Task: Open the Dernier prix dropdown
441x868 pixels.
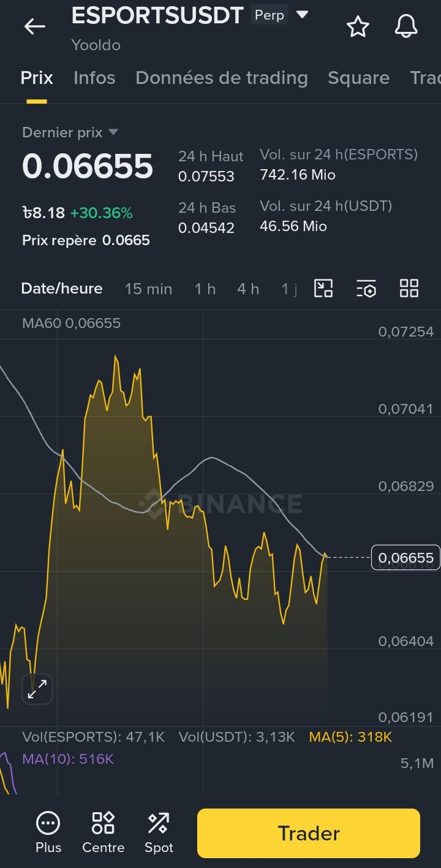Action: pos(70,132)
